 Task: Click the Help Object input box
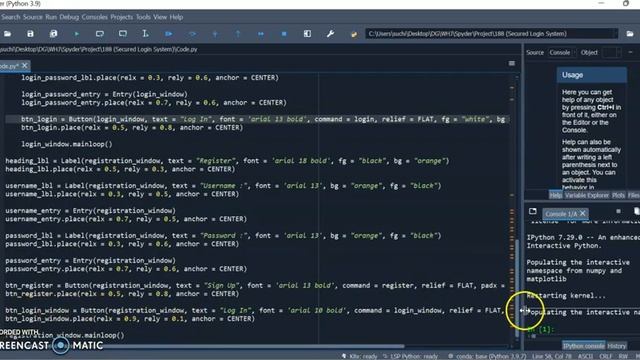[611, 52]
